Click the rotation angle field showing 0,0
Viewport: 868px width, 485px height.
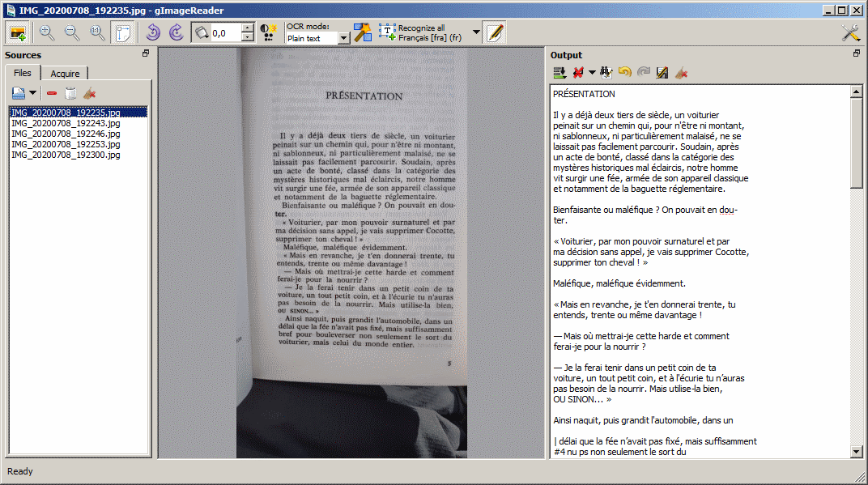226,33
